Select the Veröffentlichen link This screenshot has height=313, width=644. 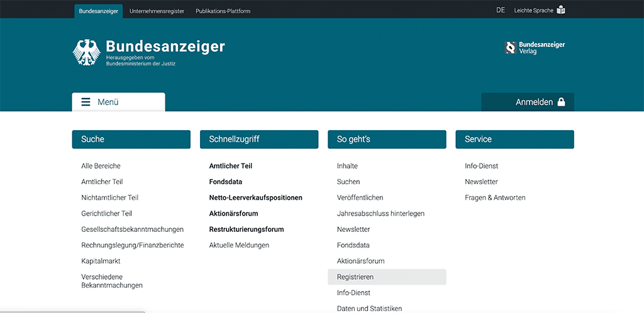coord(360,198)
